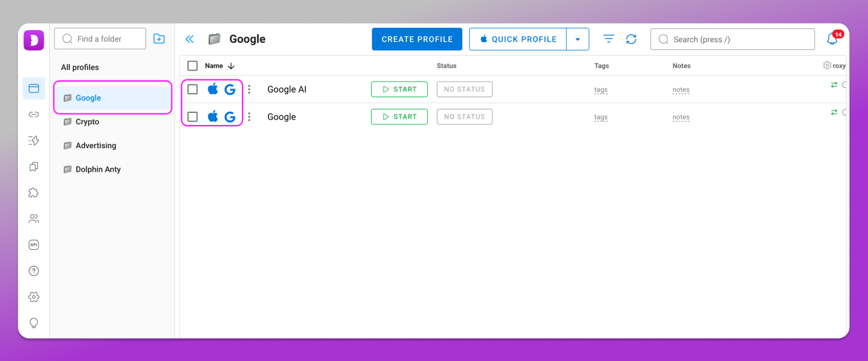Click the Search (press /) field

(x=733, y=39)
